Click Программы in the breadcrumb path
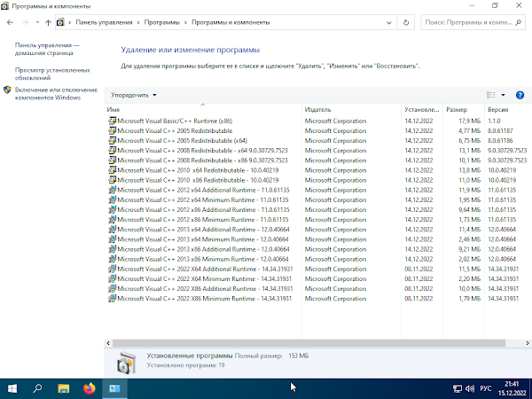 pyautogui.click(x=162, y=22)
